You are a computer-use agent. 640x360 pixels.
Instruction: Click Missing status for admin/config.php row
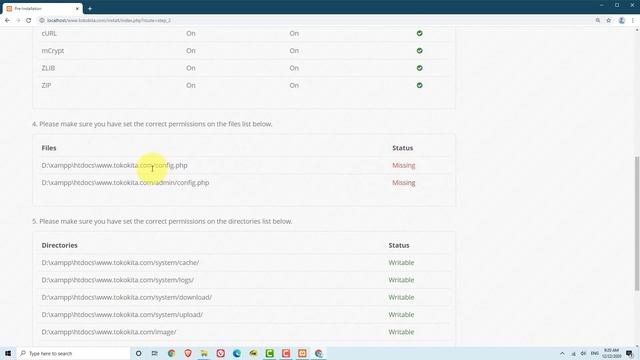click(x=404, y=182)
